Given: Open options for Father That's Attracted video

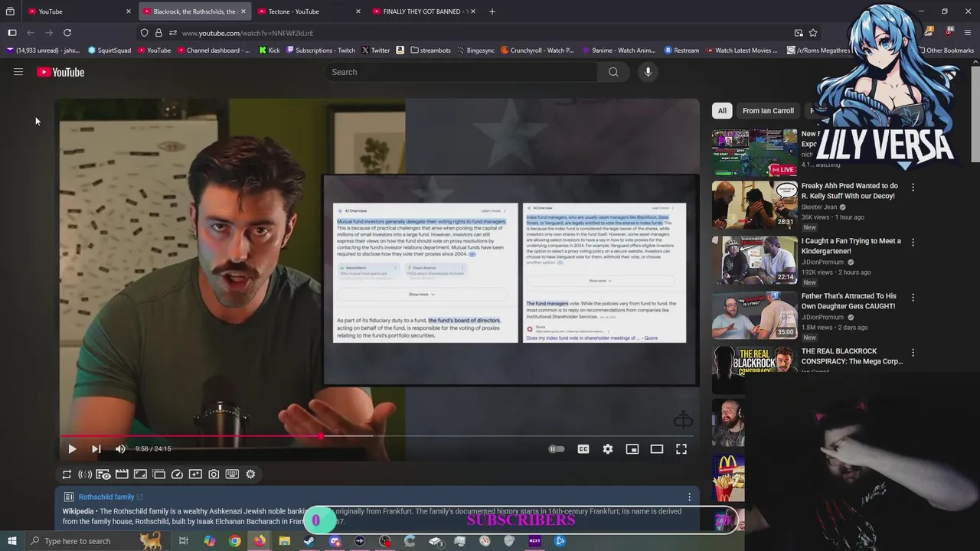Looking at the screenshot, I should [913, 297].
